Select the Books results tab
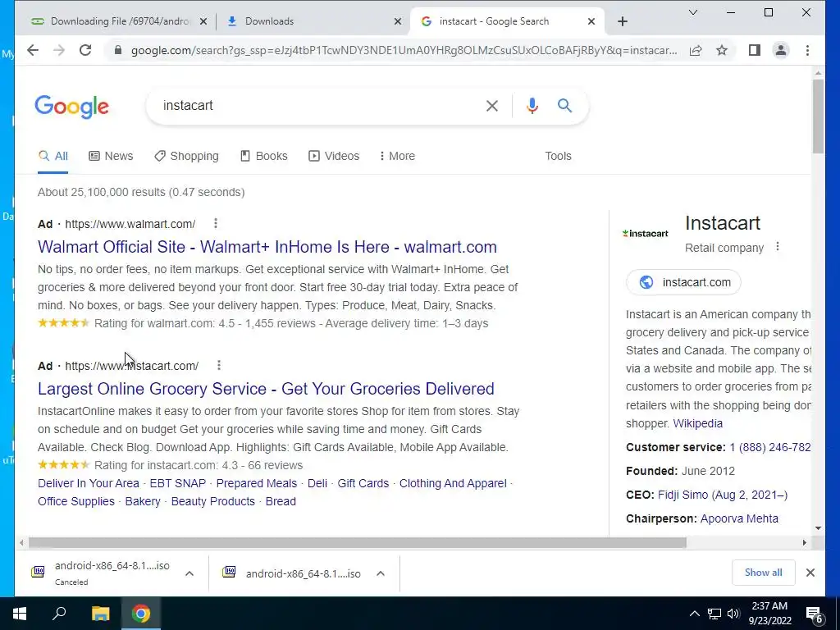Screen dimensions: 840x630 pyautogui.click(x=263, y=156)
